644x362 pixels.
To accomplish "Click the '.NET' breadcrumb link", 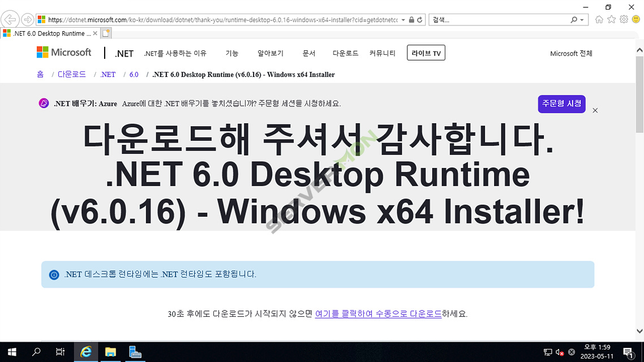I will click(108, 74).
